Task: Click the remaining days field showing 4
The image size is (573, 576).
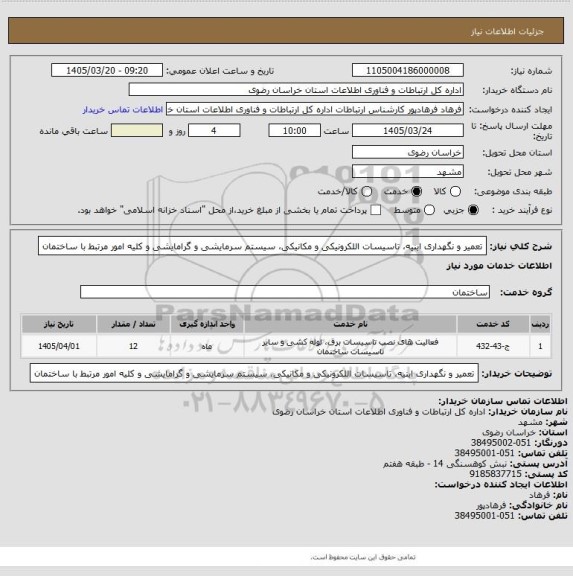Action: point(214,131)
